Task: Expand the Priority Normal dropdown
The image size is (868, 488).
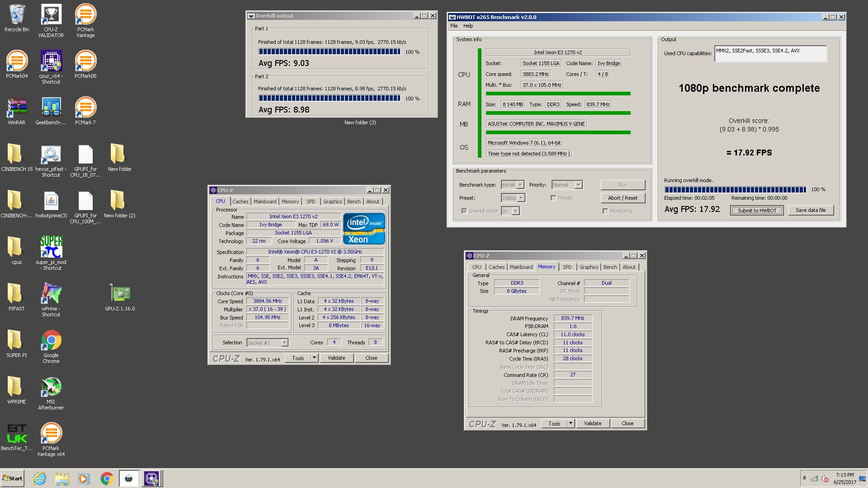Action: tap(578, 185)
